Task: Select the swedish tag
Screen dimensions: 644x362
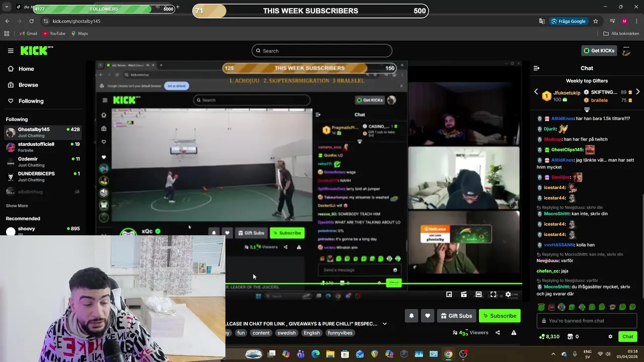Action: tap(286, 333)
